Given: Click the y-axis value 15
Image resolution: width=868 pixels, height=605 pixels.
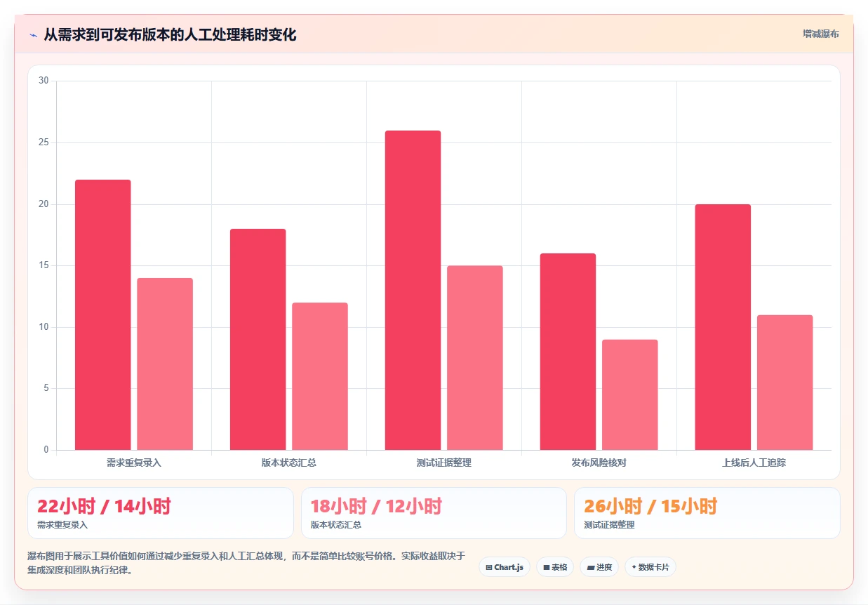Looking at the screenshot, I should pyautogui.click(x=44, y=265).
